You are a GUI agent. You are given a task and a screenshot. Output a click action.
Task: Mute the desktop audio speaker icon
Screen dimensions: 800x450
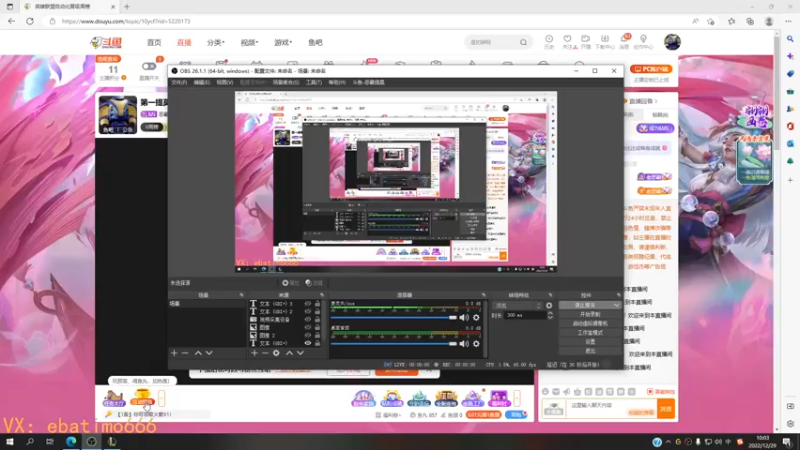(464, 344)
